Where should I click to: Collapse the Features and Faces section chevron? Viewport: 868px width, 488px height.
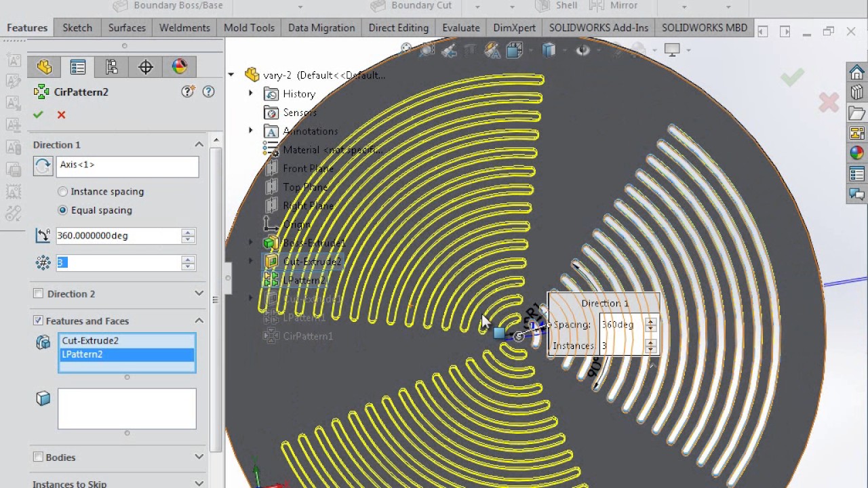pos(199,321)
